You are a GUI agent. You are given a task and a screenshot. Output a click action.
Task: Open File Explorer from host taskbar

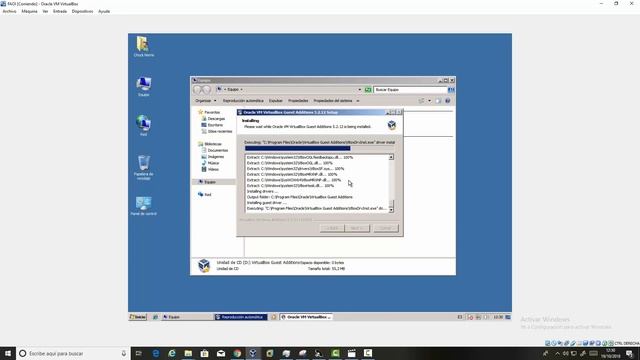(188, 353)
